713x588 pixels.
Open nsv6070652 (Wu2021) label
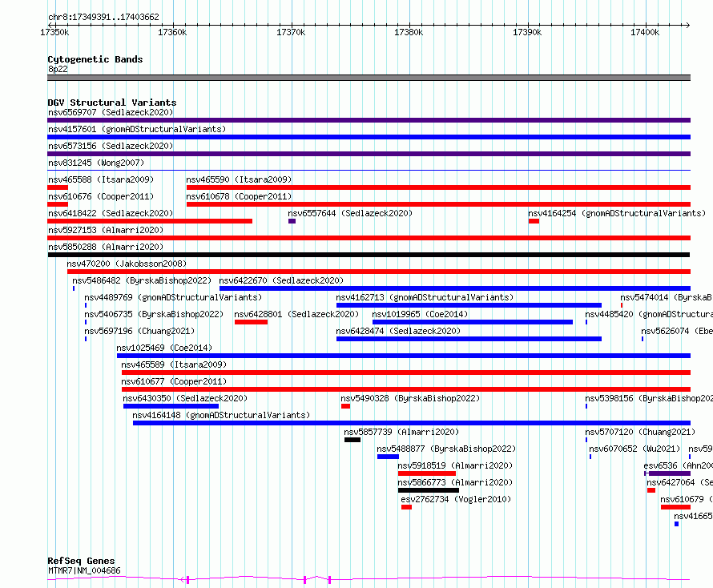tap(634, 449)
